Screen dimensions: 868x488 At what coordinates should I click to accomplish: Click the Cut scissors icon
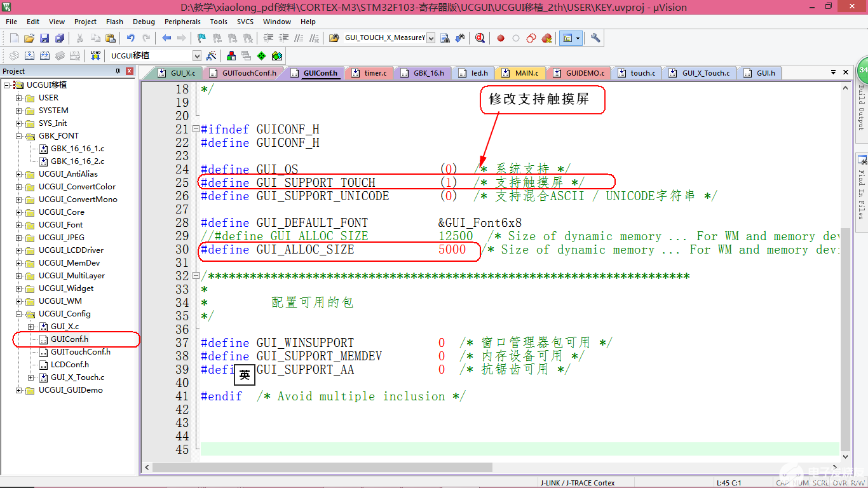[x=79, y=38]
